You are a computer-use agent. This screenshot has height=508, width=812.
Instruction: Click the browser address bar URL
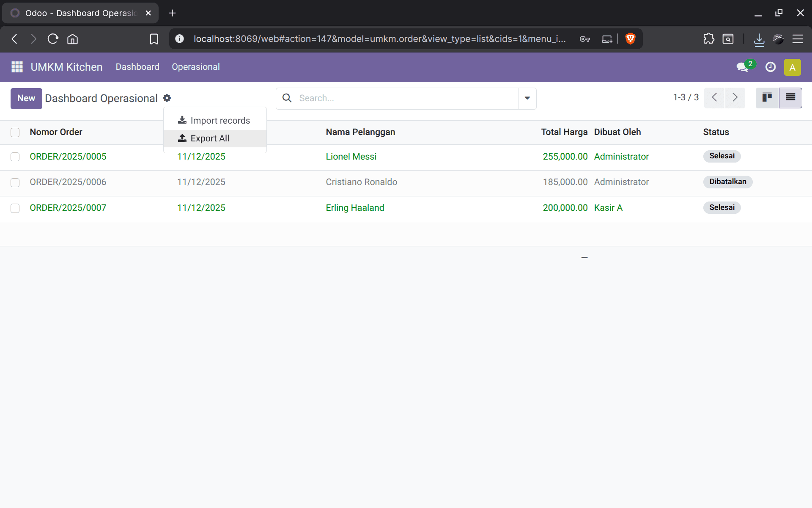coord(379,39)
